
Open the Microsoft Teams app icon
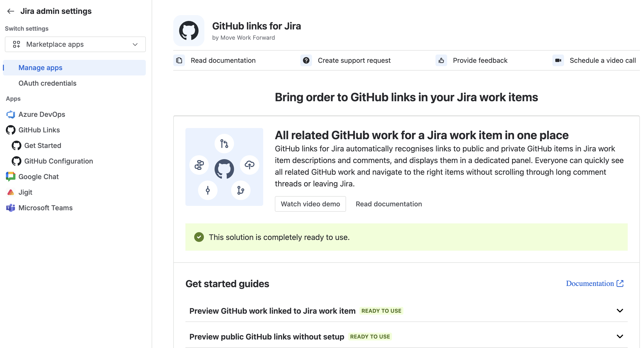click(x=10, y=208)
